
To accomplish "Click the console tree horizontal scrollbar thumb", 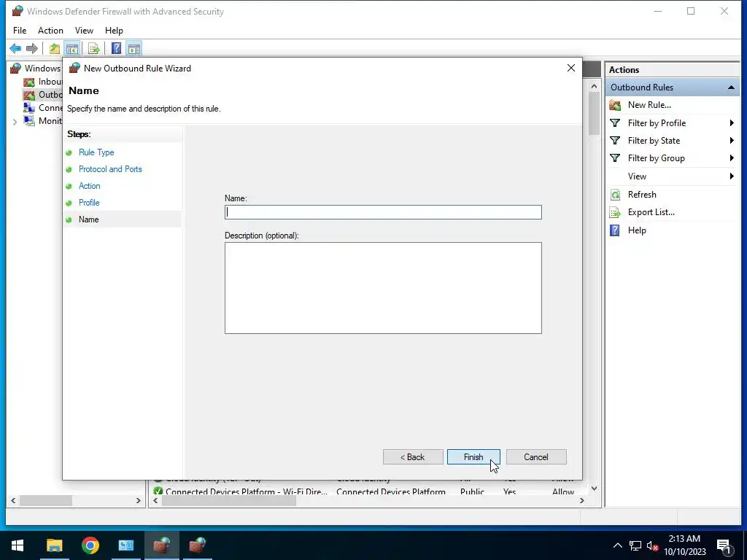I will coord(46,501).
